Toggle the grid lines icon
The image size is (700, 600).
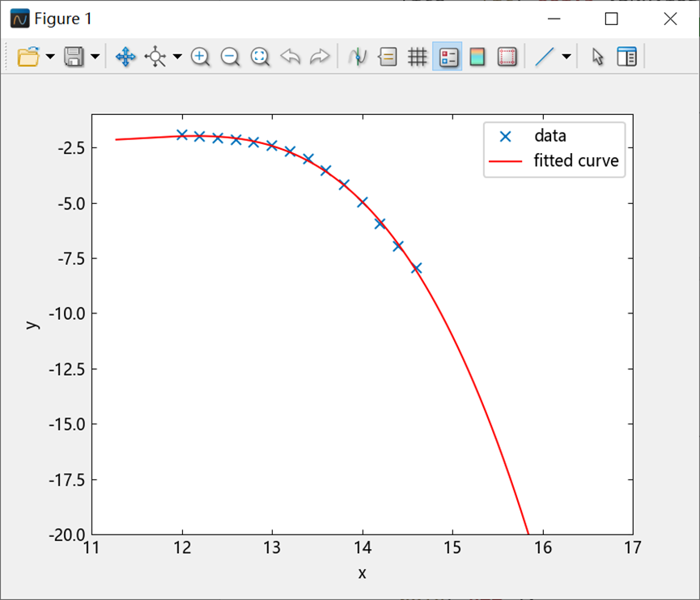click(418, 57)
